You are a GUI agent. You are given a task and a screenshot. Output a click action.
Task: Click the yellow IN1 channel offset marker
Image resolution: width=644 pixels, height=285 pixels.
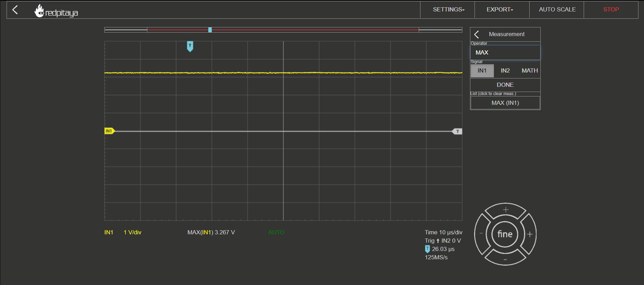(x=109, y=131)
